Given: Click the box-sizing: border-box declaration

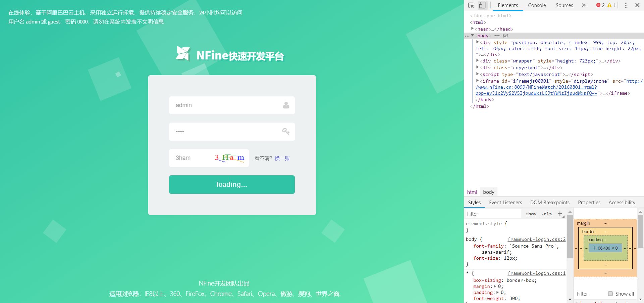Looking at the screenshot, I should point(505,280).
